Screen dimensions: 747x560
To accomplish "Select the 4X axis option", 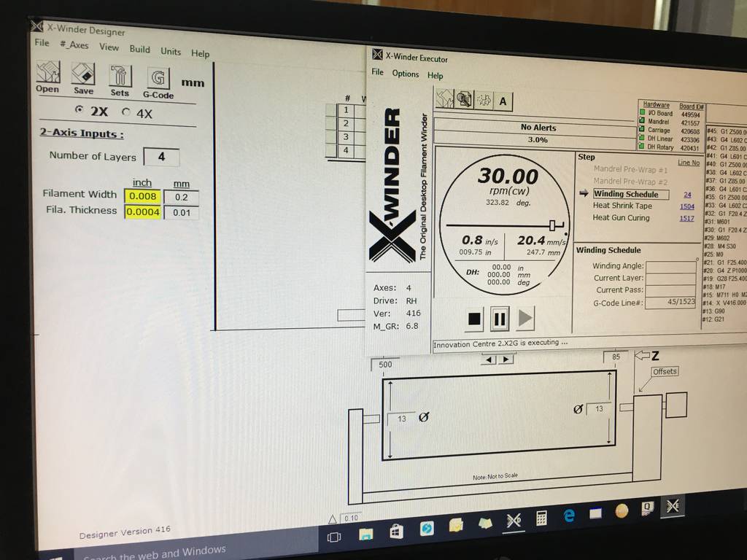I will 137,113.
